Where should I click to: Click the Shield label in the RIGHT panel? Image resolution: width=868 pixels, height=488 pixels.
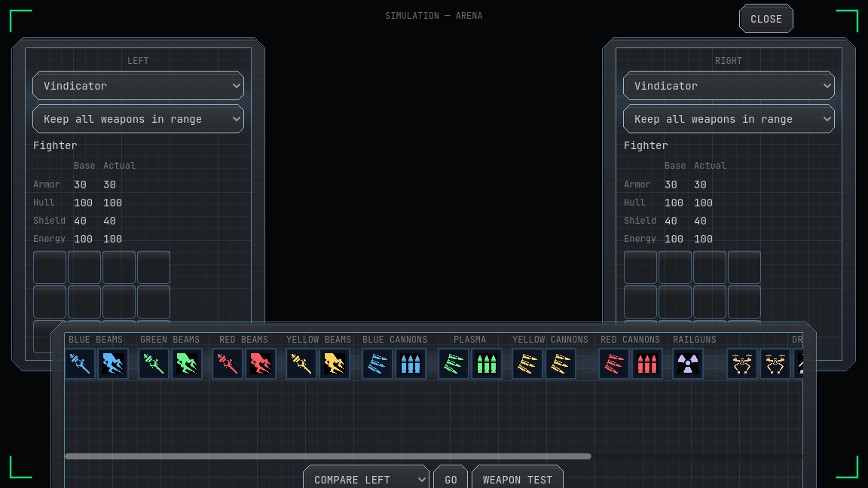[640, 220]
